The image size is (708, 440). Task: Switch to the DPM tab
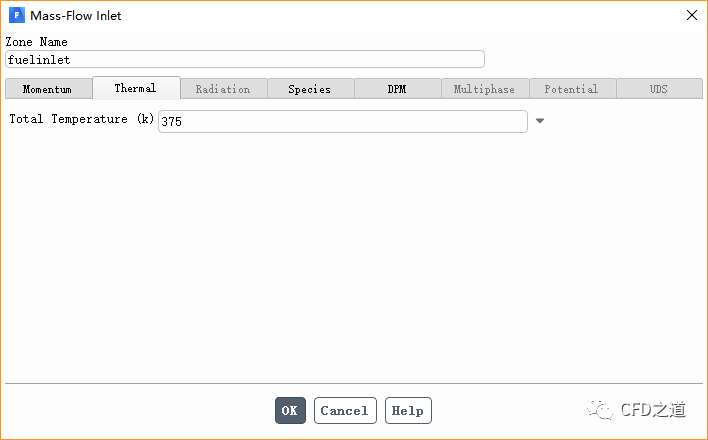(x=397, y=89)
